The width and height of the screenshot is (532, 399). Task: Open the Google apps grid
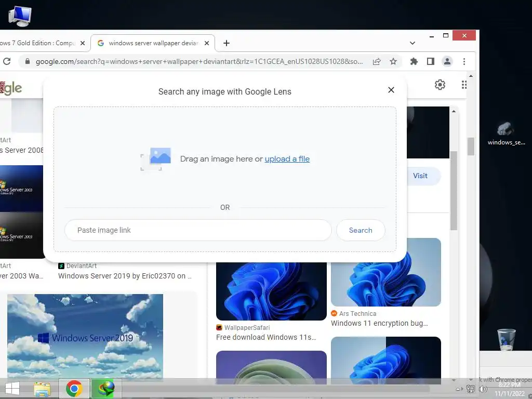(464, 85)
